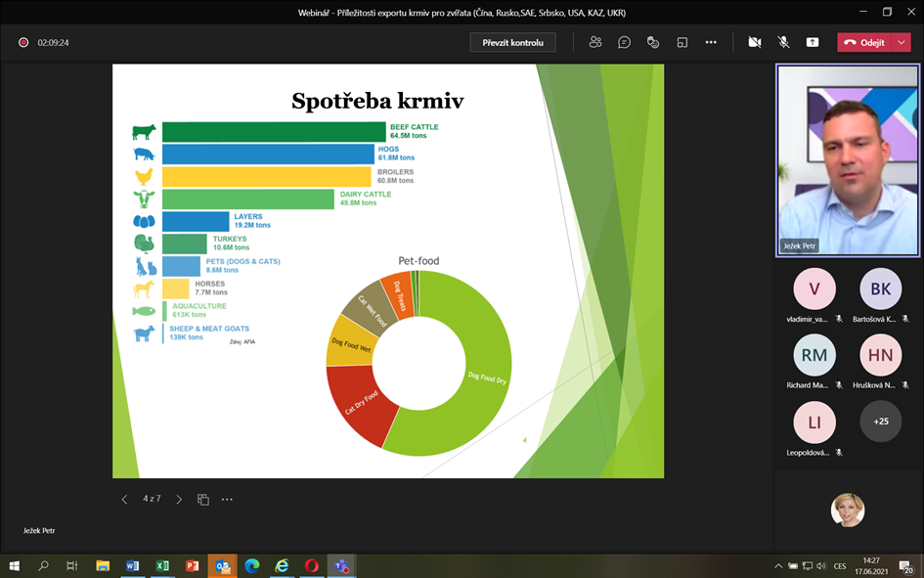This screenshot has height=578, width=924.
Task: Click the recording timer 02:09:24
Action: point(53,42)
